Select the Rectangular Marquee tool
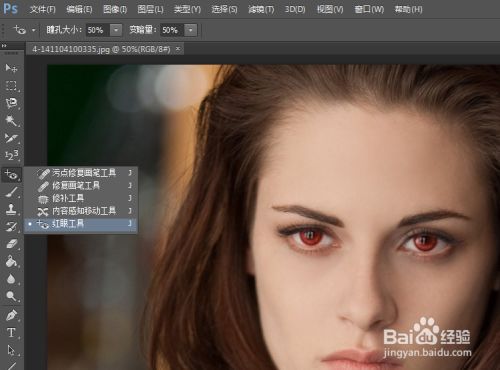 [x=11, y=86]
